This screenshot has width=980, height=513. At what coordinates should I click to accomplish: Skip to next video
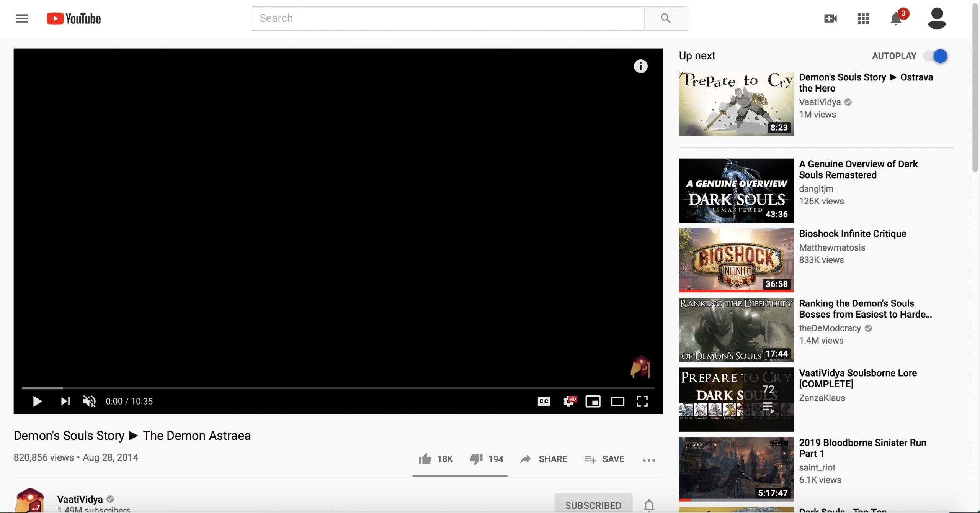(x=65, y=401)
